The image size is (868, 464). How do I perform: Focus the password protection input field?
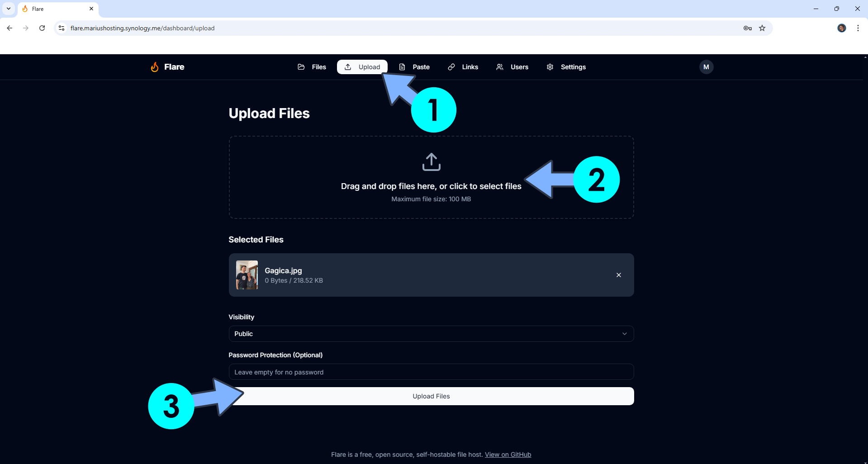pos(431,372)
